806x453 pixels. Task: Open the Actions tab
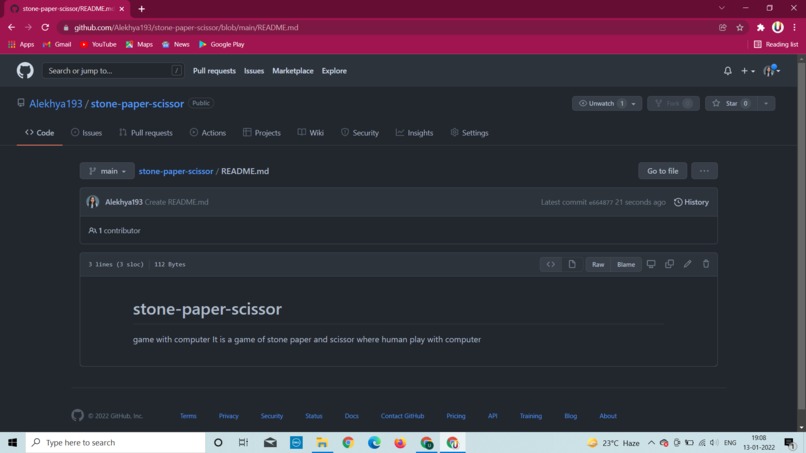[x=208, y=133]
